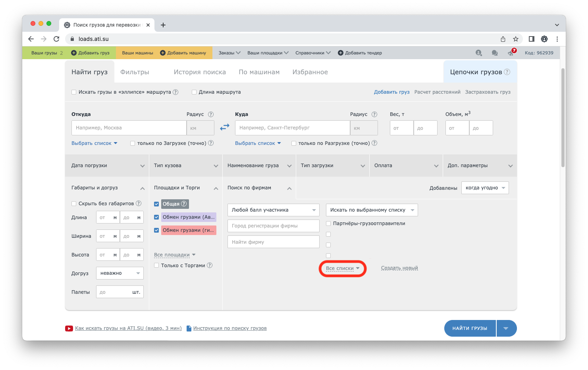Image resolution: width=588 pixels, height=370 pixels.
Task: Click help icon near Откуда Радиус
Action: tap(211, 114)
